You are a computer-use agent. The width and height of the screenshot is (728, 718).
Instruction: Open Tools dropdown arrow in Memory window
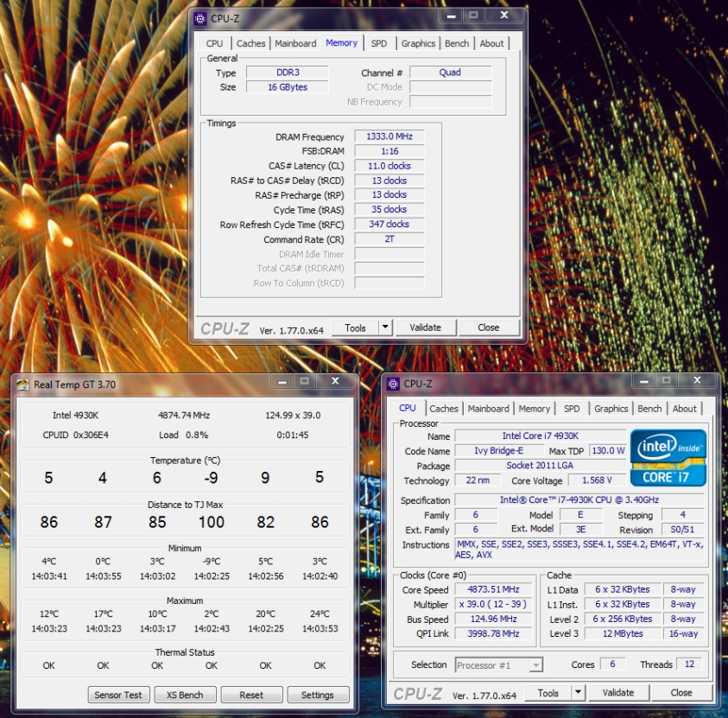coord(385,327)
